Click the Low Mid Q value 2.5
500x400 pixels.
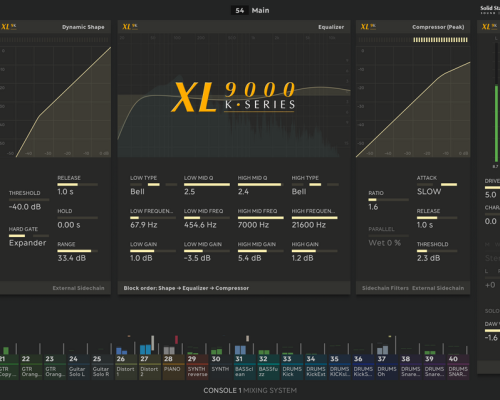tap(189, 192)
